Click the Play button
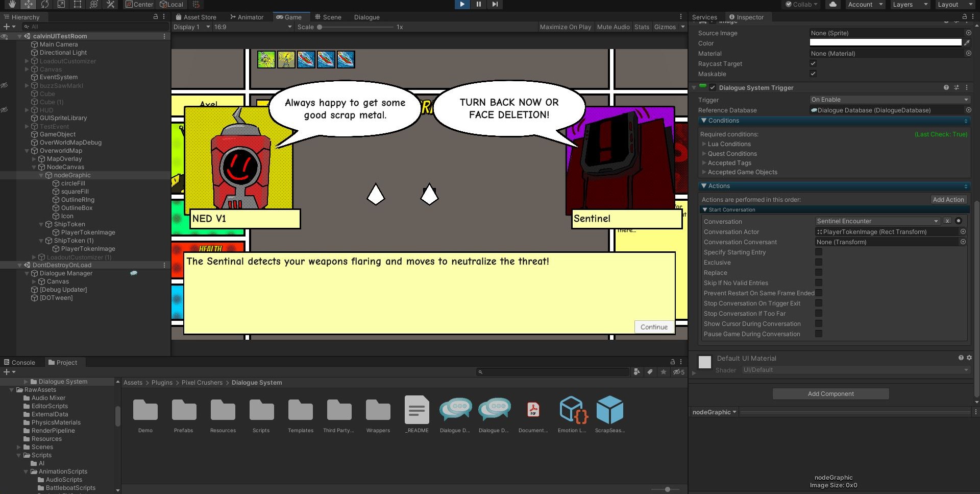 click(x=462, y=5)
